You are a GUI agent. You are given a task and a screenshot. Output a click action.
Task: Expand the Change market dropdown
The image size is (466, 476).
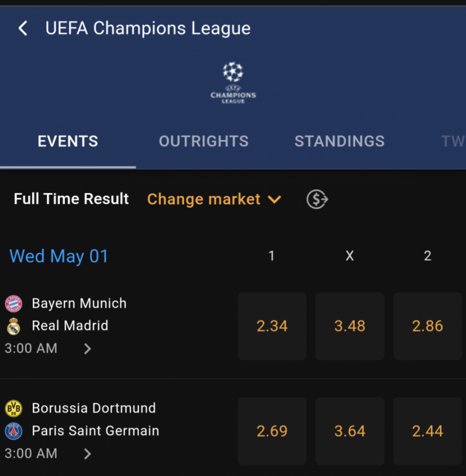click(214, 199)
